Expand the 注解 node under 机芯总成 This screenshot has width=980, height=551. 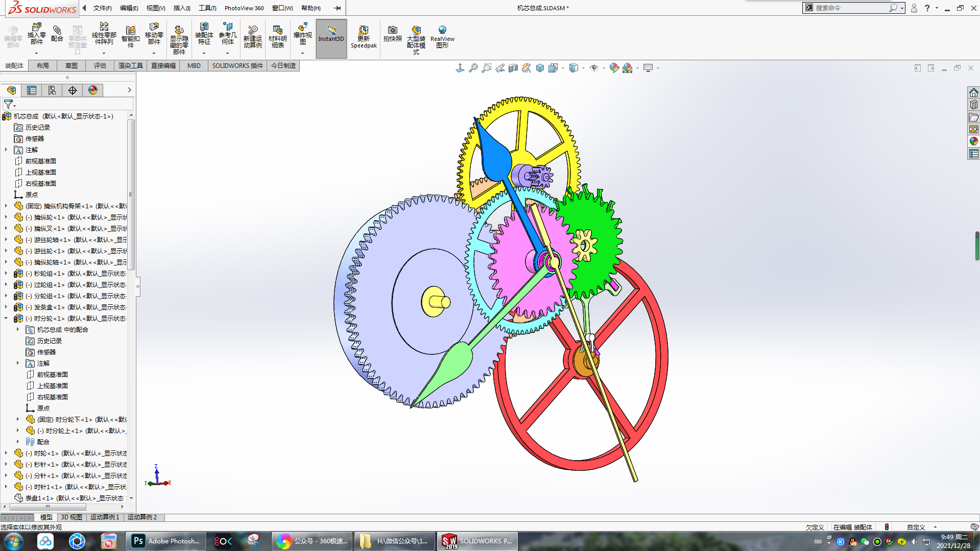[x=6, y=150]
